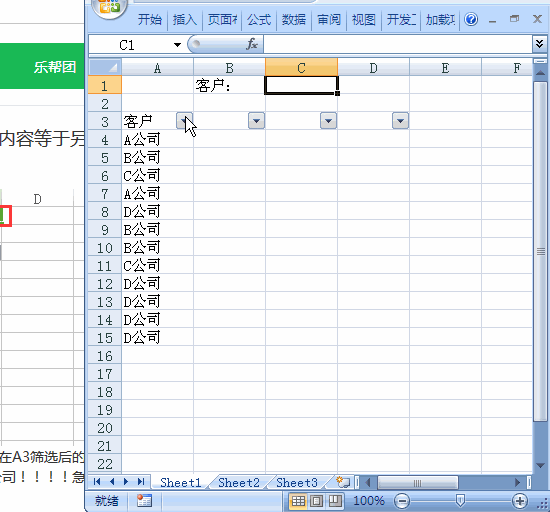Click vertical scrollbar up arrow
The width and height of the screenshot is (550, 512).
click(x=540, y=73)
